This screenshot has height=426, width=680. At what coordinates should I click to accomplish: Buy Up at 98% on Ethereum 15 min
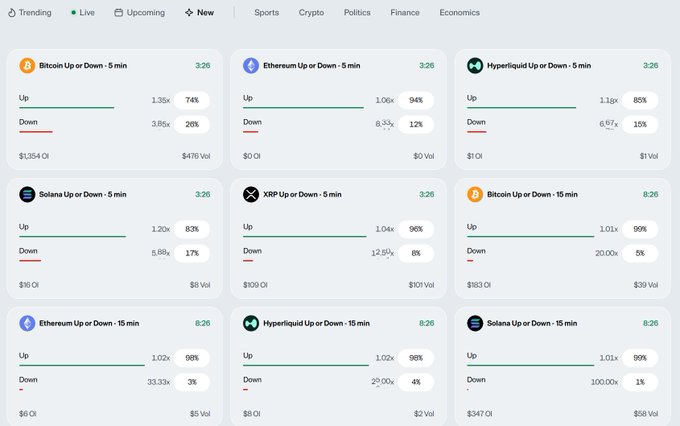pos(192,358)
